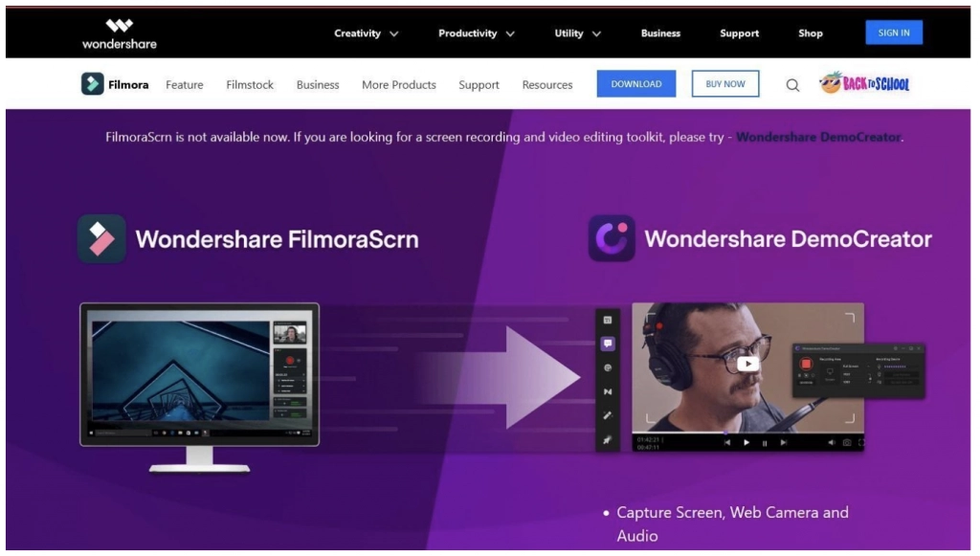Image resolution: width=980 pixels, height=556 pixels.
Task: Click the snapshot camera icon in player
Action: (x=846, y=443)
